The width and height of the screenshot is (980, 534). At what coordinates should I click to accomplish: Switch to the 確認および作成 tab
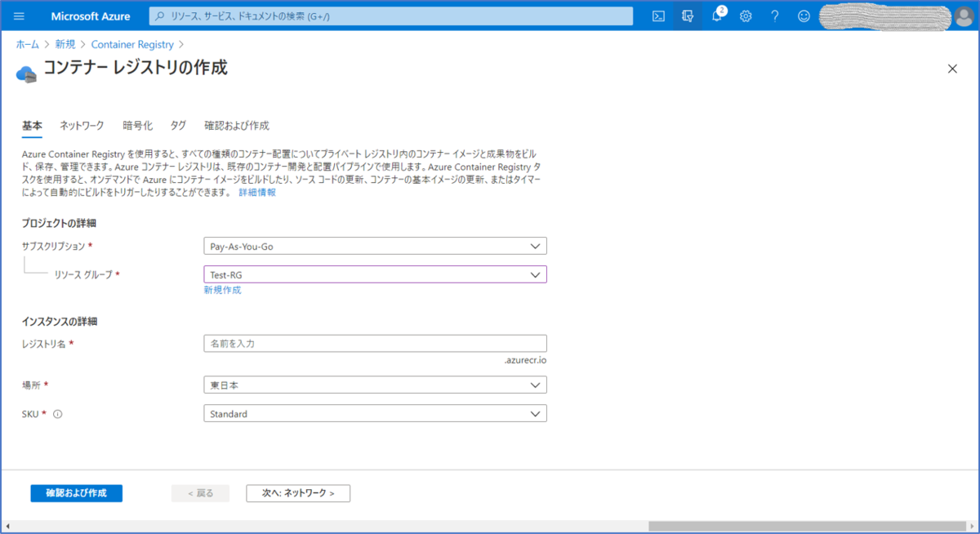237,126
